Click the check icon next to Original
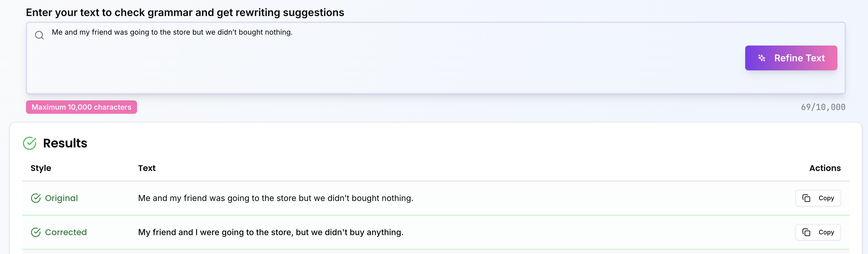The height and width of the screenshot is (254, 868). (x=36, y=198)
